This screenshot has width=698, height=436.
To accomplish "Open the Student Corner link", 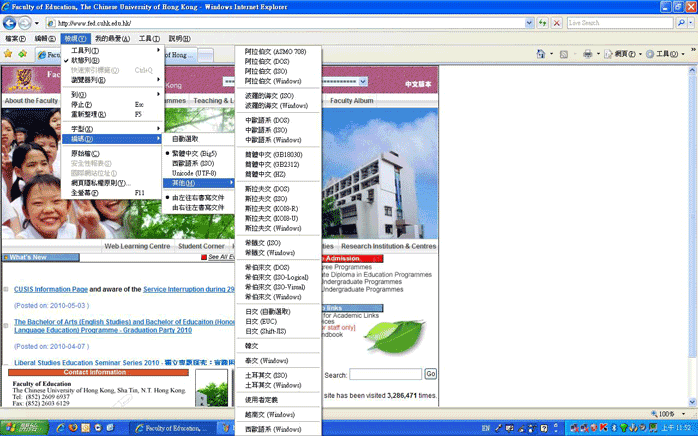I will tap(201, 246).
